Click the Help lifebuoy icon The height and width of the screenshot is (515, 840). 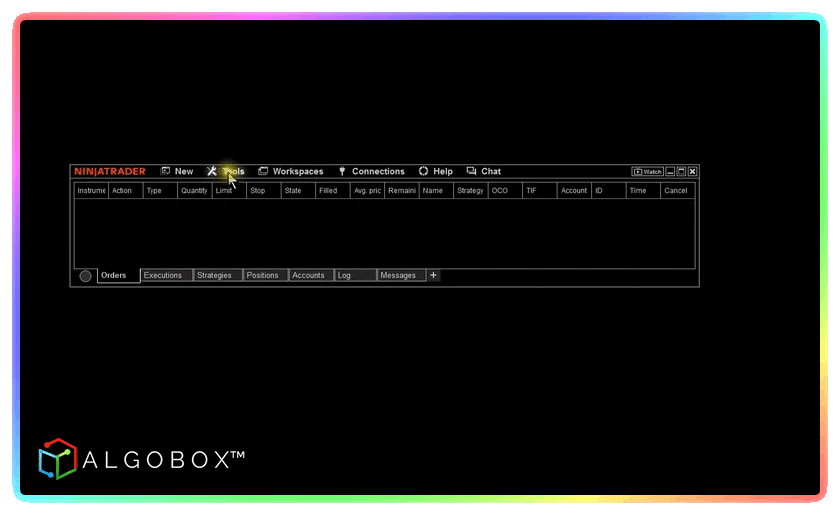423,172
